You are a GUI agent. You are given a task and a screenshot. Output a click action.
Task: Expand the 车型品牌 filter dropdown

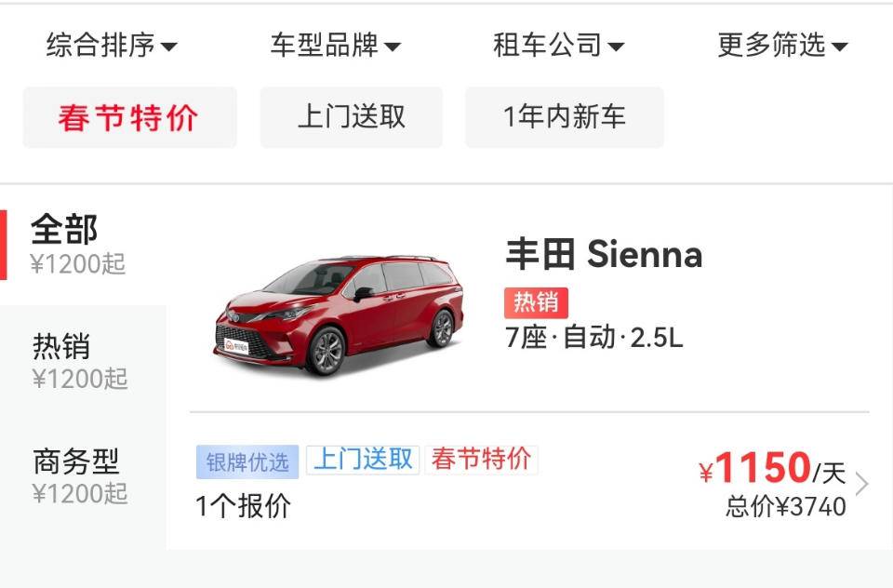(x=335, y=45)
